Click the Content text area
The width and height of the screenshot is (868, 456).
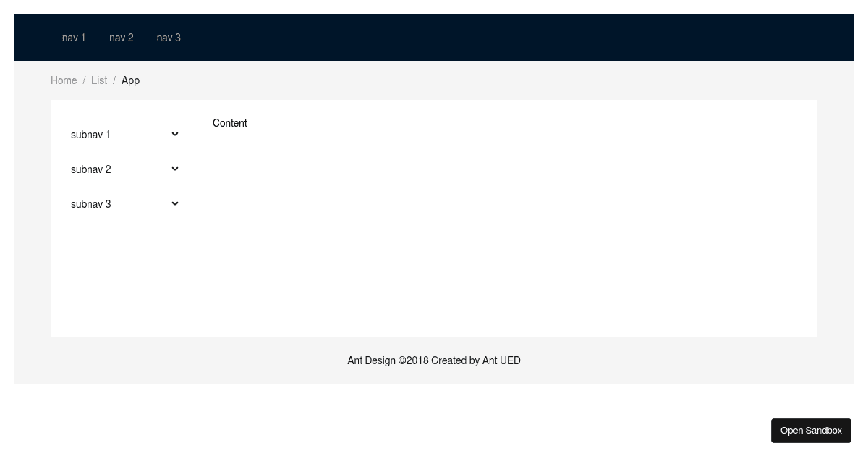[229, 123]
